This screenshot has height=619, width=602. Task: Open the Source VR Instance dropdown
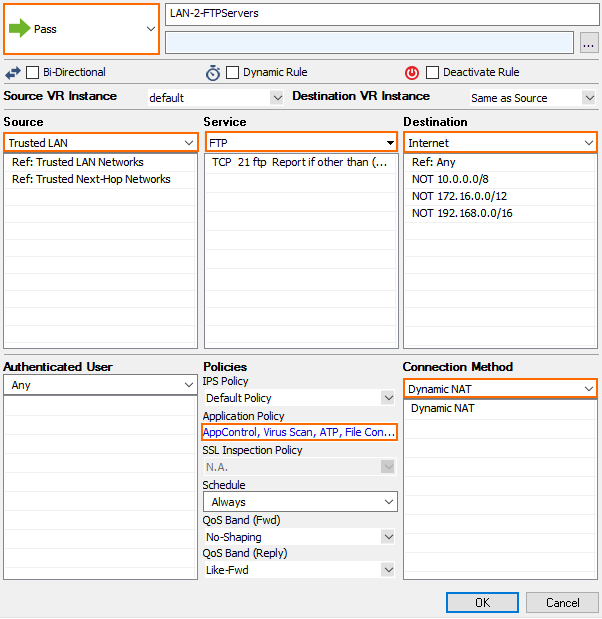click(277, 98)
